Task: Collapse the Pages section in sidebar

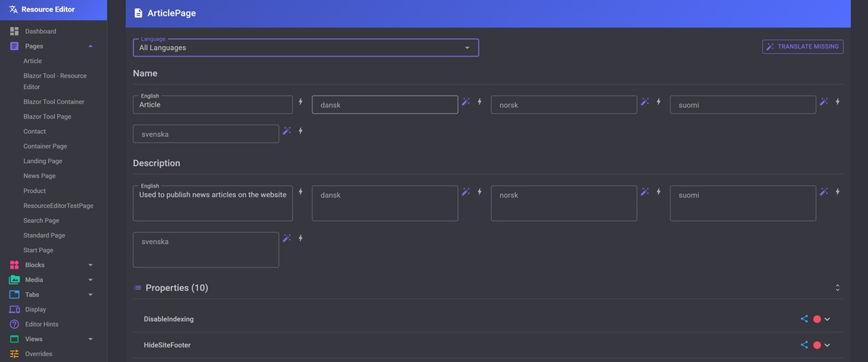Action: (90, 46)
